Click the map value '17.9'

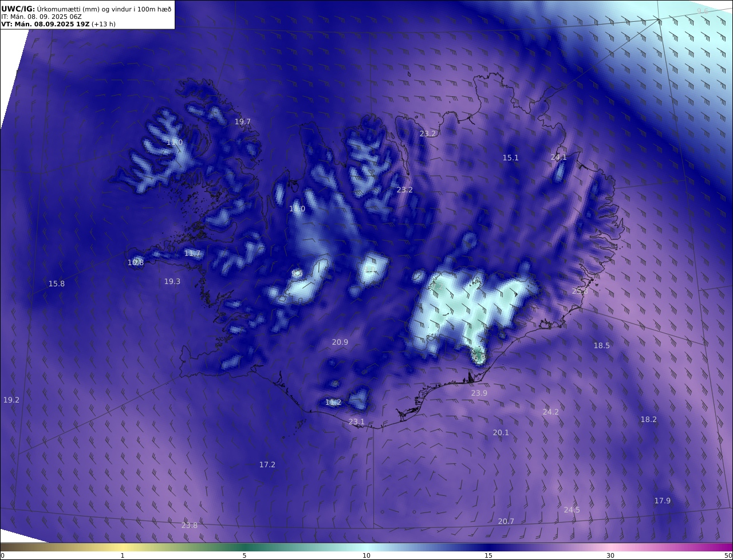coord(663,500)
